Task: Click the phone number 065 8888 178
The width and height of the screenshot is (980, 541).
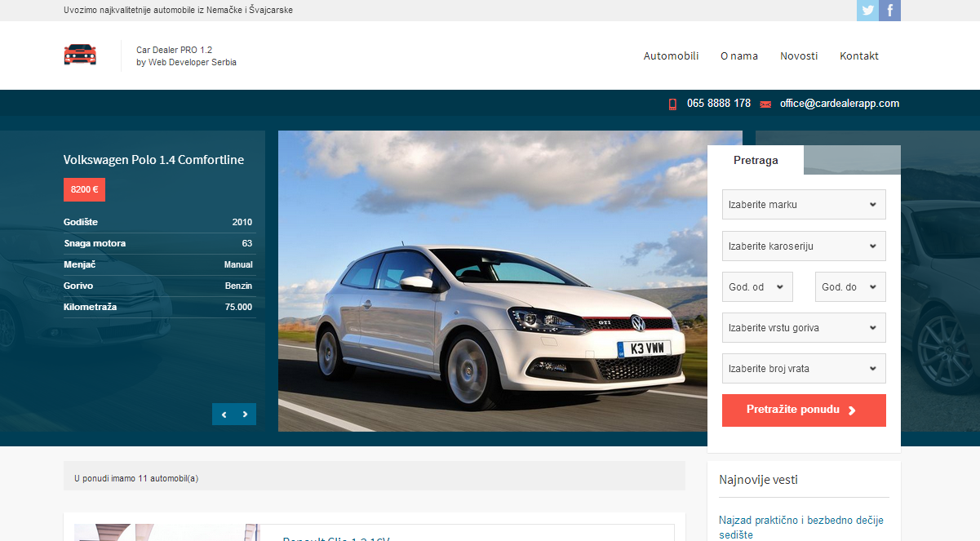Action: 719,104
